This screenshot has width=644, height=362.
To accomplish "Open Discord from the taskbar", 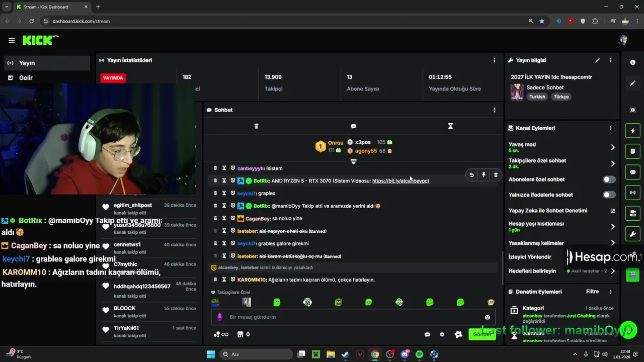I will pyautogui.click(x=405, y=354).
